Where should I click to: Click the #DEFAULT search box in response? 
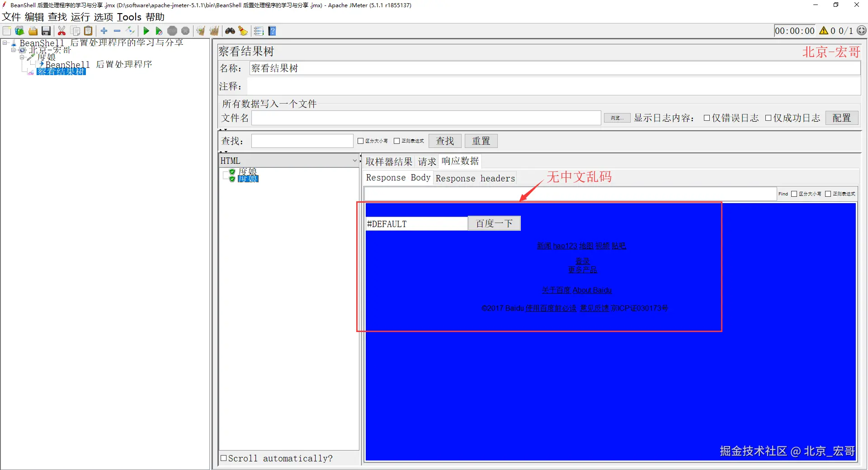coord(416,224)
